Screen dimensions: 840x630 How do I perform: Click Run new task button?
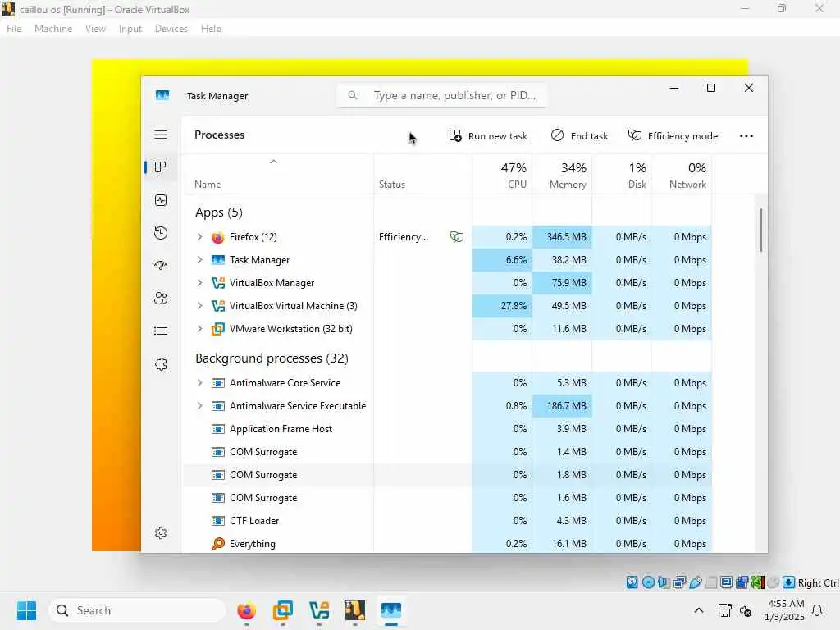coord(488,136)
